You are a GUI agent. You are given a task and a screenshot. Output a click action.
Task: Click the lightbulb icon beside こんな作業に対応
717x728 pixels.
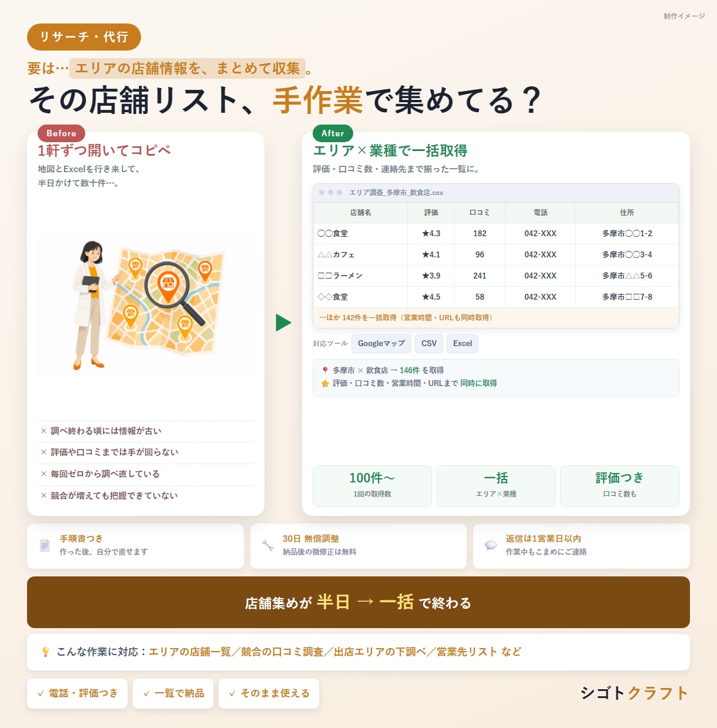(x=45, y=652)
